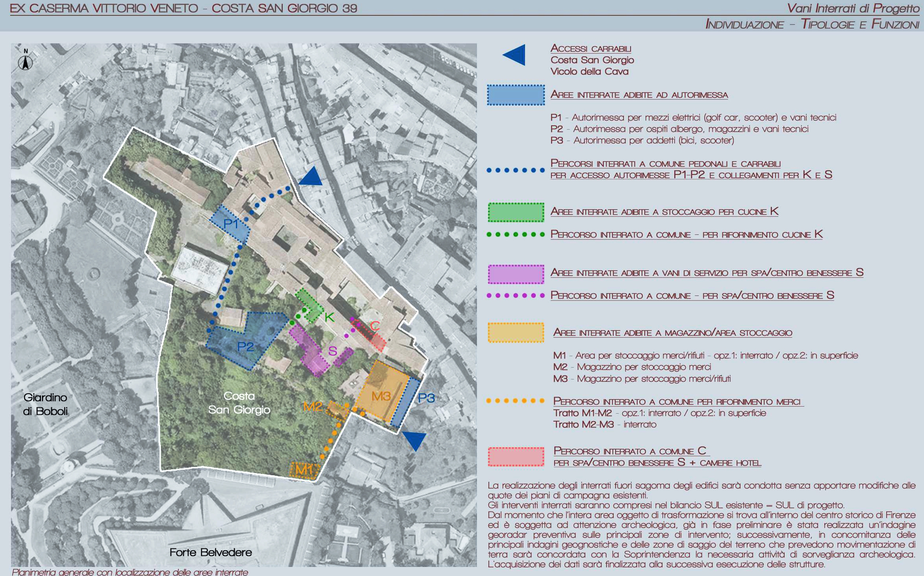
Task: Click the blue arrow at the Costa San Giorgio entrance on the map
Action: tap(311, 176)
